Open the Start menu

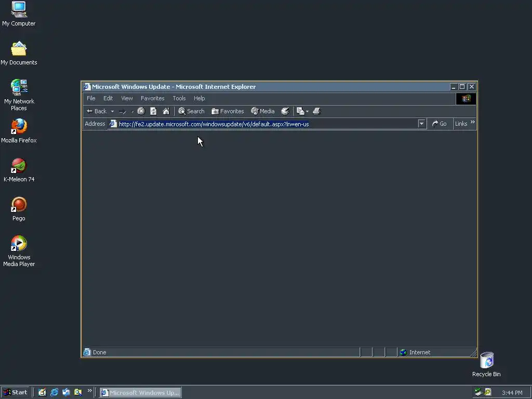(15, 393)
